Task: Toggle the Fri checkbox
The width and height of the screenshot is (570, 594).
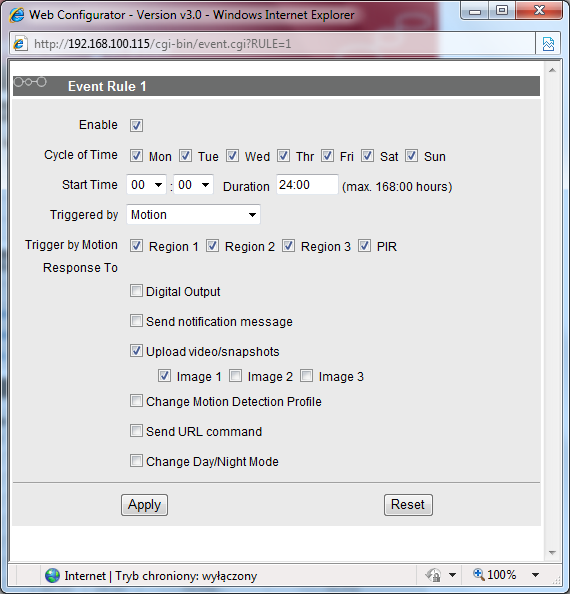Action: point(328,156)
